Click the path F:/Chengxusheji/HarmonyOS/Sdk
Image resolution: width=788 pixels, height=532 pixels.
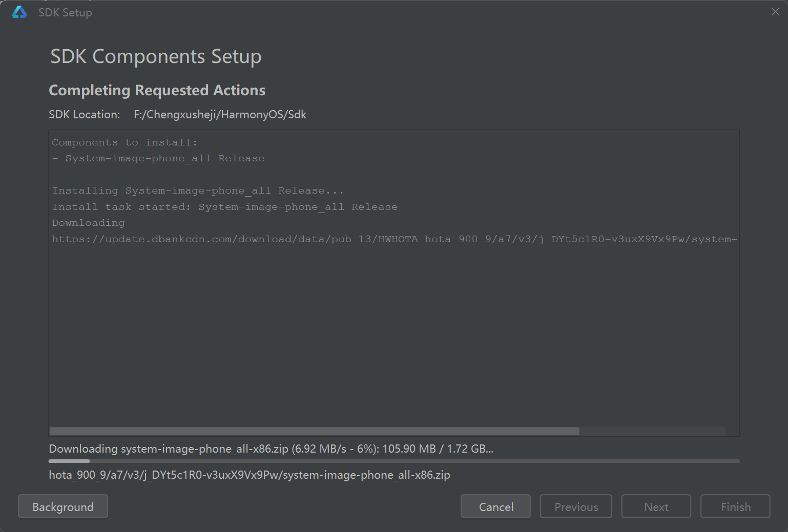[220, 115]
